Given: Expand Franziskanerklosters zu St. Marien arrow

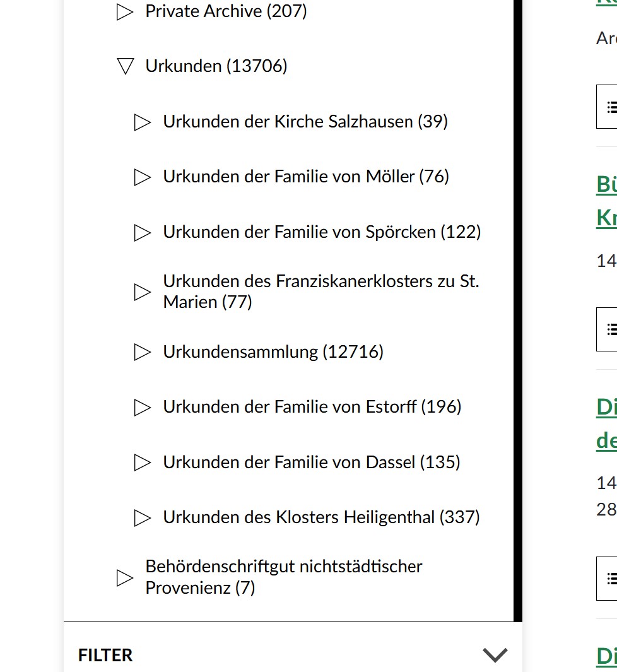Looking at the screenshot, I should (x=143, y=292).
